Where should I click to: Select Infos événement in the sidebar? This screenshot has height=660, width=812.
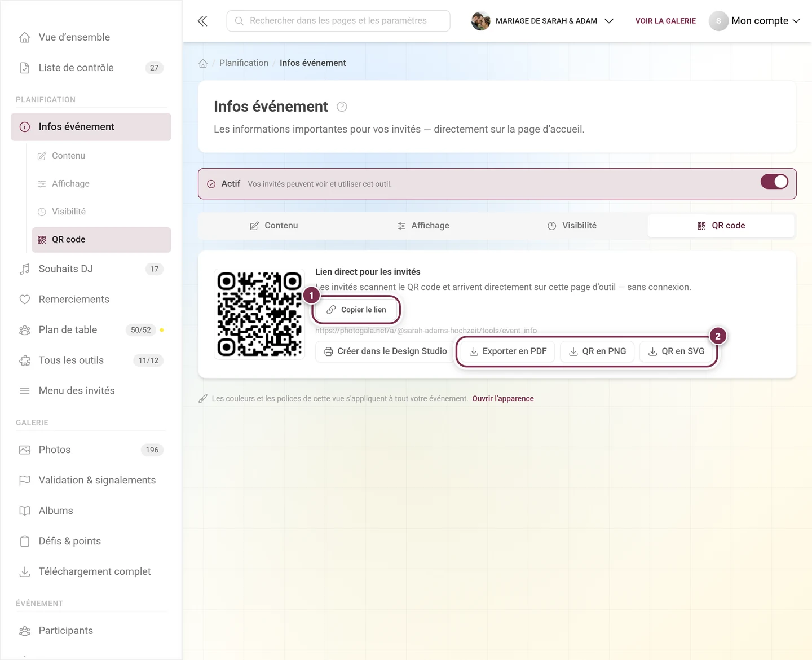tap(91, 127)
